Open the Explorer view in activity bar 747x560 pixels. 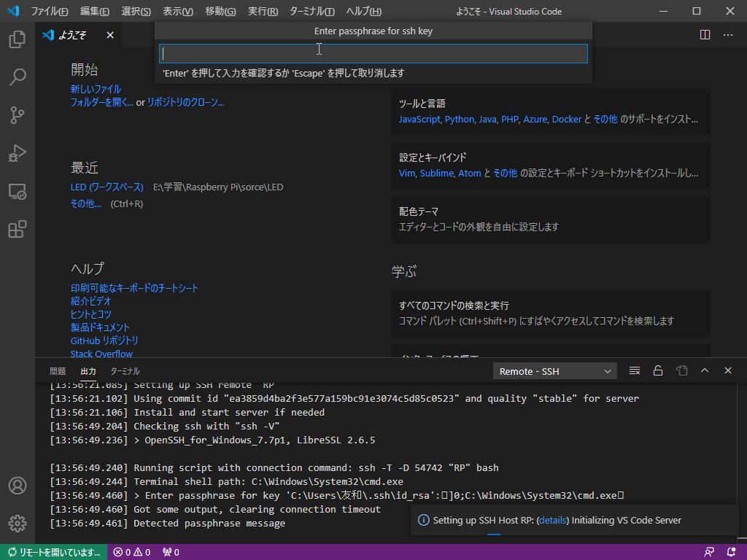pyautogui.click(x=18, y=39)
